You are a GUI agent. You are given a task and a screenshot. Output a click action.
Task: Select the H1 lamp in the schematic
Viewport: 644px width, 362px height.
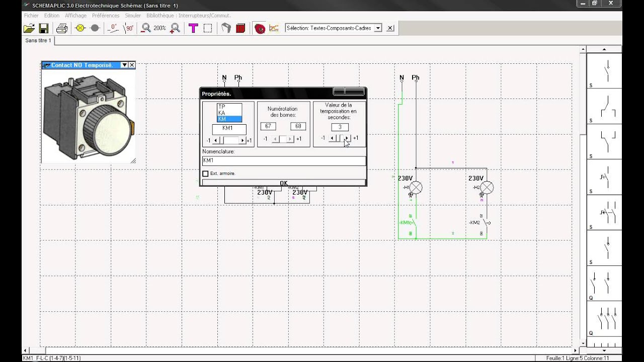pyautogui.click(x=415, y=188)
